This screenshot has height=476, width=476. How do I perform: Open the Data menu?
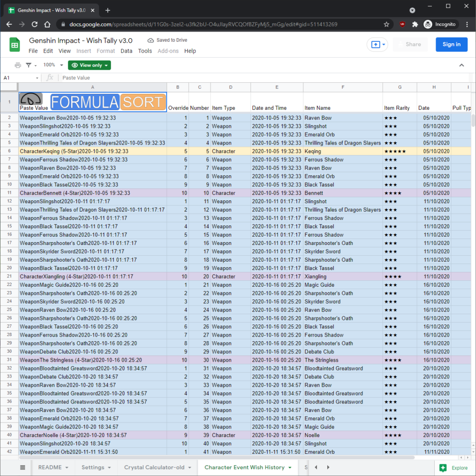[126, 51]
